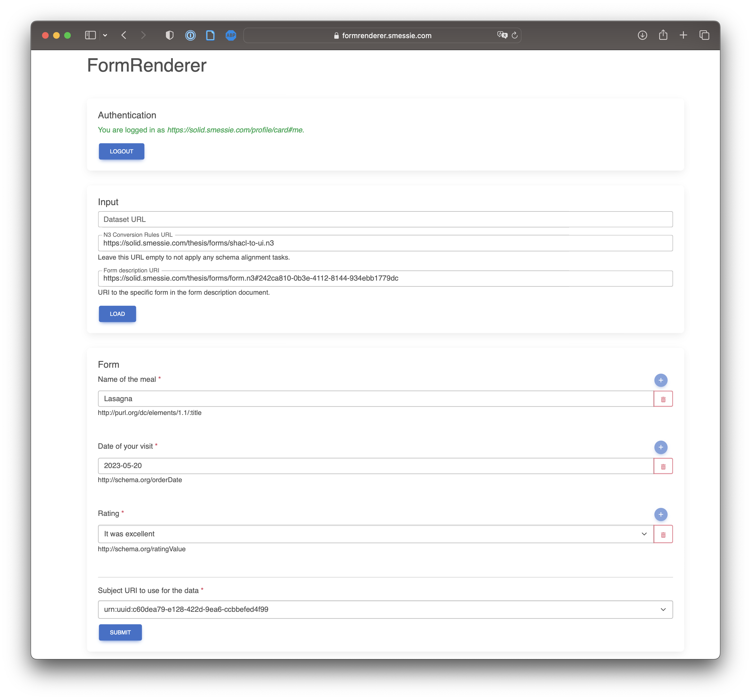
Task: Navigate back in the browser
Action: coord(124,35)
